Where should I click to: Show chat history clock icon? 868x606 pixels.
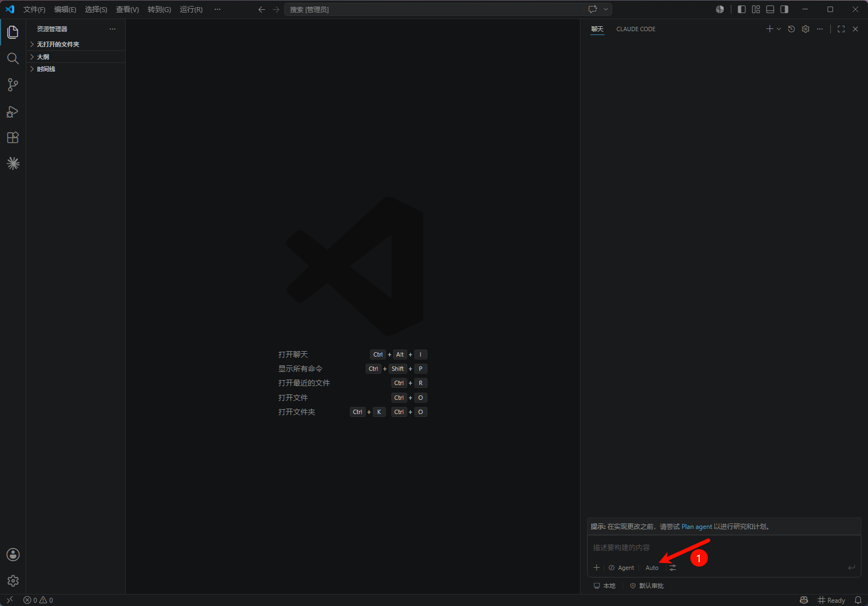[x=791, y=29]
